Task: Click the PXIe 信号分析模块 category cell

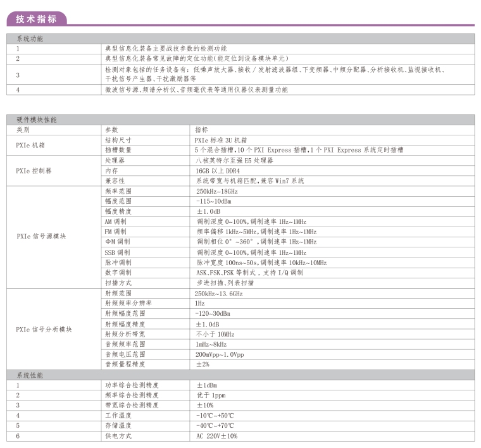Action: [x=43, y=330]
